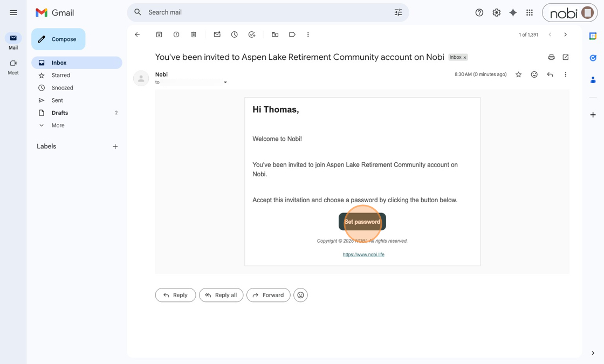Open the Move to folder icon

click(275, 35)
